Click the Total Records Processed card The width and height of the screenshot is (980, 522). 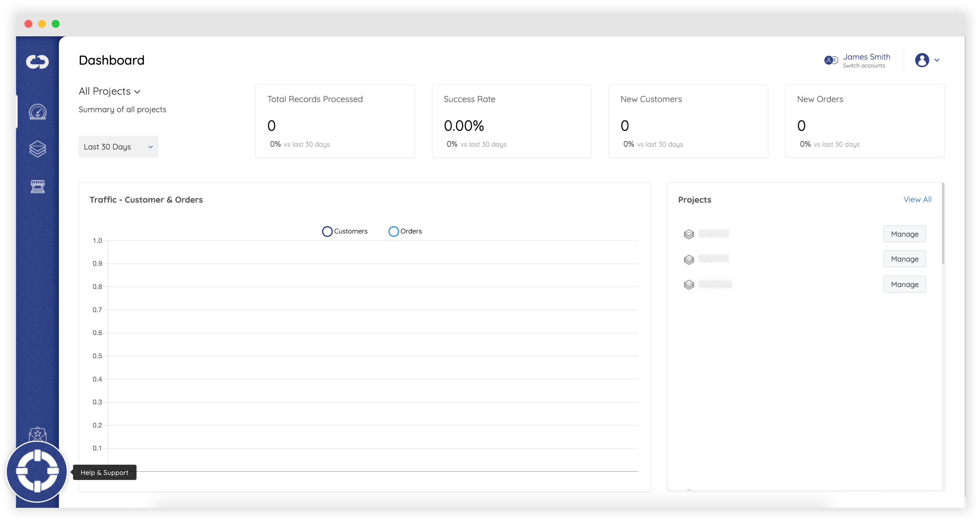click(x=335, y=121)
